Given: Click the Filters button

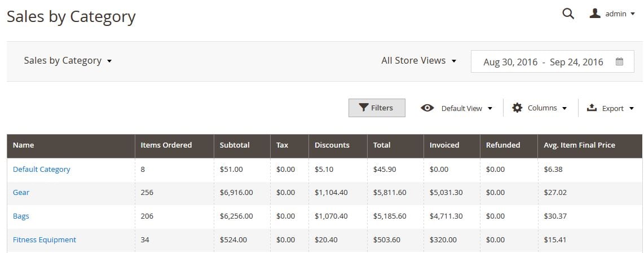Looking at the screenshot, I should [377, 108].
